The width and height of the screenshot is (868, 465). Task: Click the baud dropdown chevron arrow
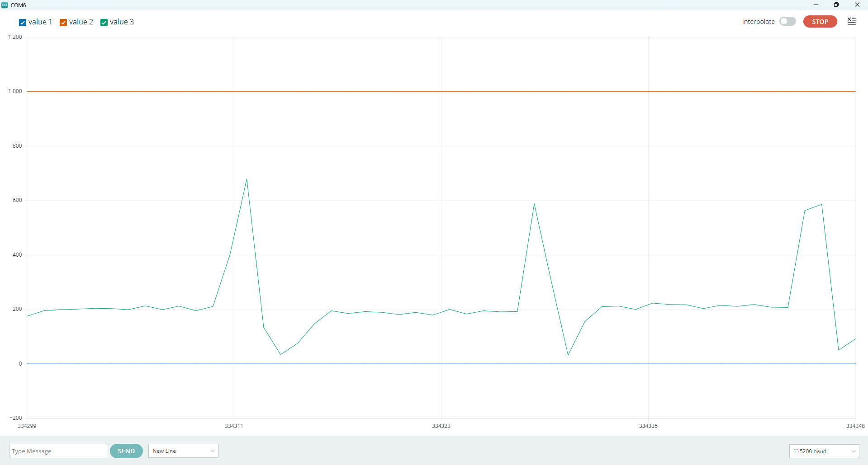click(x=854, y=451)
